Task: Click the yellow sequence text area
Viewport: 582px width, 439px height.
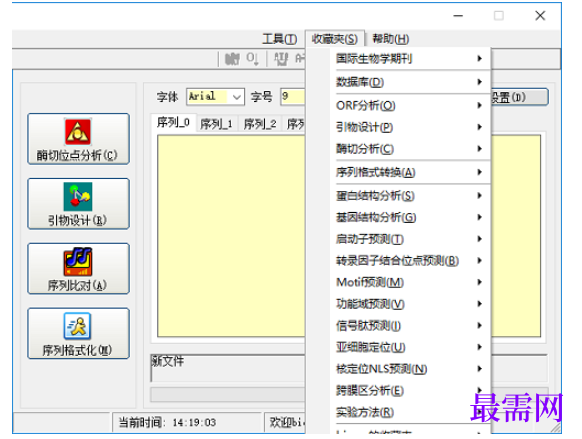Action: 231,236
